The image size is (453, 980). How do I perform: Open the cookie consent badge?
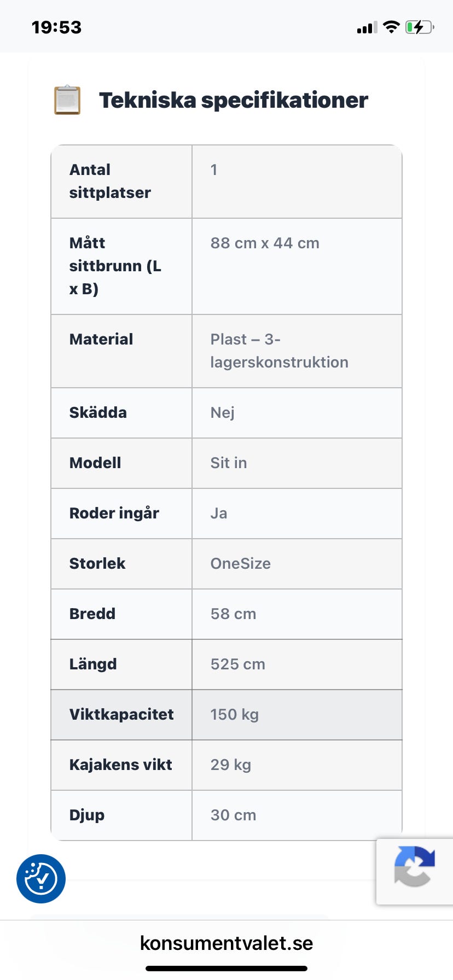click(x=41, y=878)
